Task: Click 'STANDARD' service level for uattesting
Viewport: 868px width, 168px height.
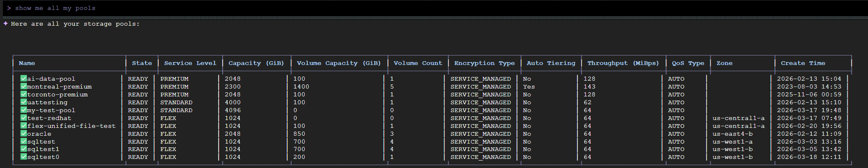Action: click(x=176, y=102)
